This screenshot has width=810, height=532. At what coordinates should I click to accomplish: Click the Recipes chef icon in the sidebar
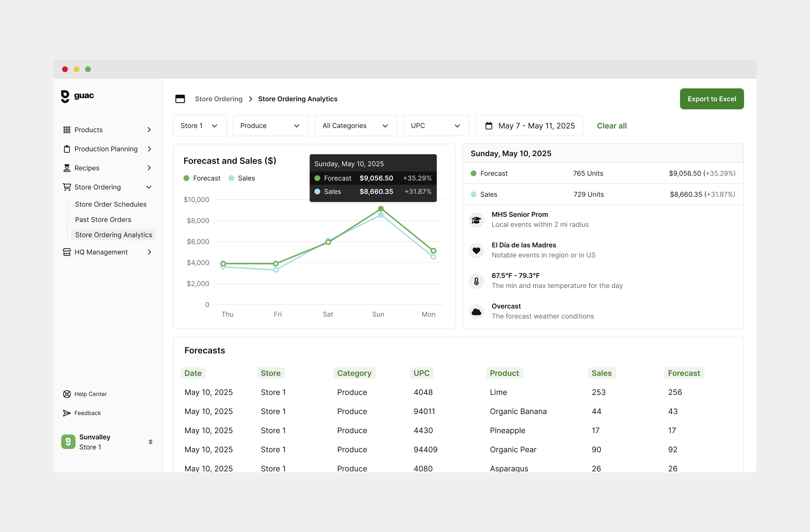click(x=67, y=168)
